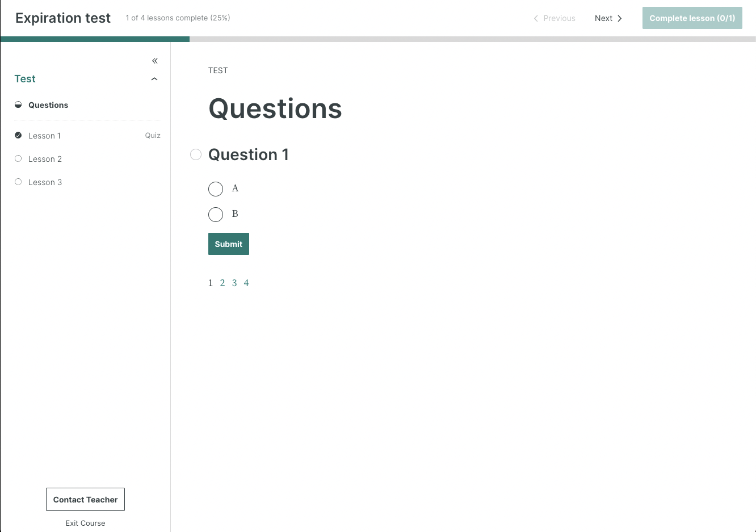Go to question page 2
The height and width of the screenshot is (532, 756).
point(222,283)
